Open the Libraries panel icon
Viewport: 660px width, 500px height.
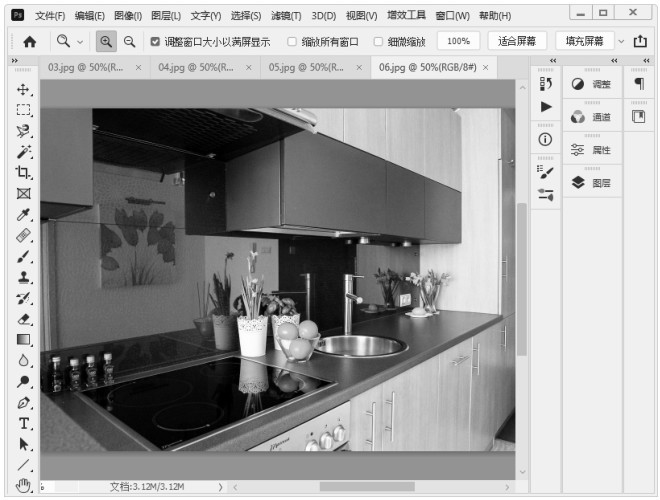tap(639, 116)
